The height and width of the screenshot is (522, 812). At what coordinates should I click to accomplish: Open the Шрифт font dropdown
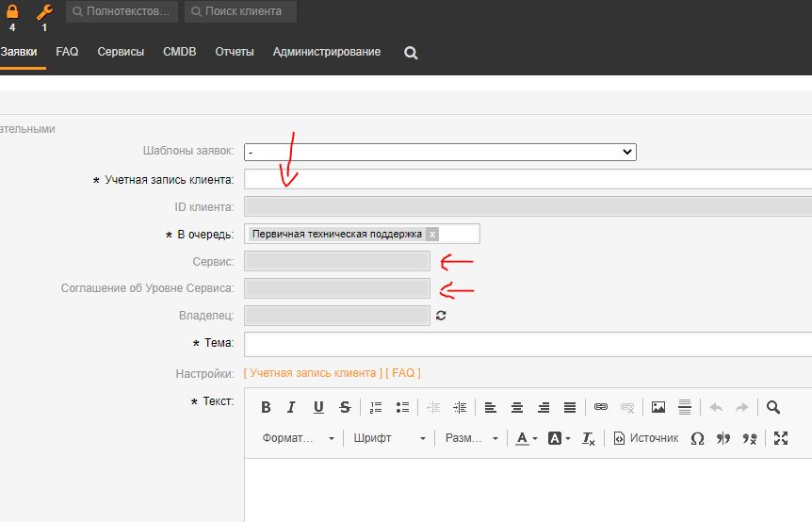(x=389, y=438)
